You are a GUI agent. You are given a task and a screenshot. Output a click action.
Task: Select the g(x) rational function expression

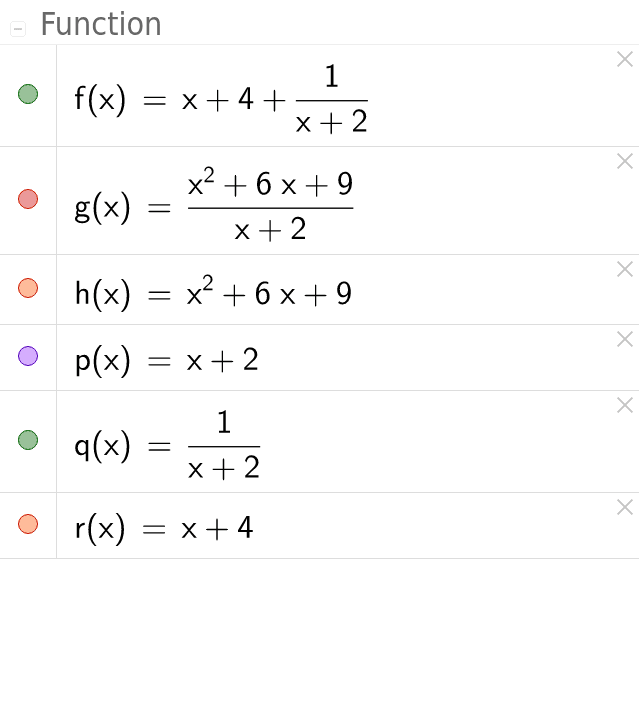pos(214,204)
